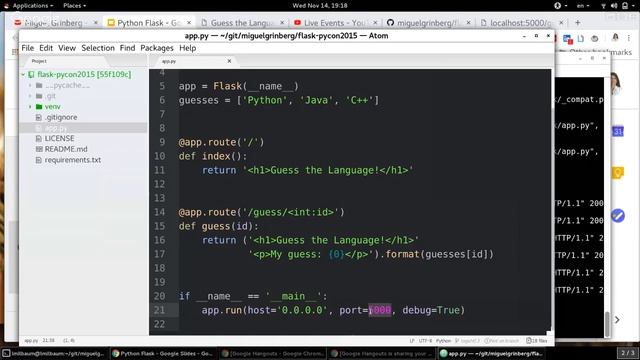Switch to the localhost:5000 browser tab
640x360 pixels.
[521, 23]
